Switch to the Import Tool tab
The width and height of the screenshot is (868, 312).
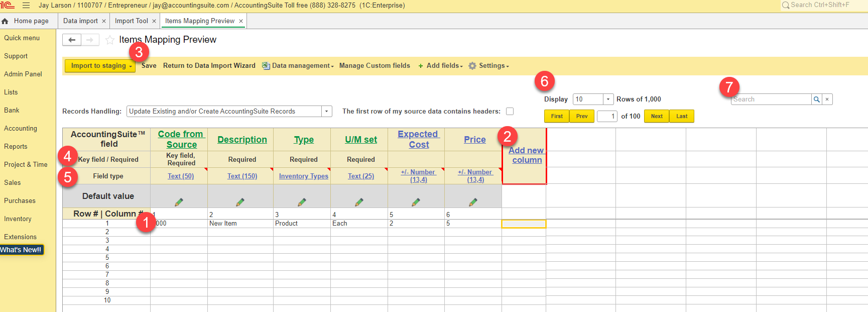[132, 21]
